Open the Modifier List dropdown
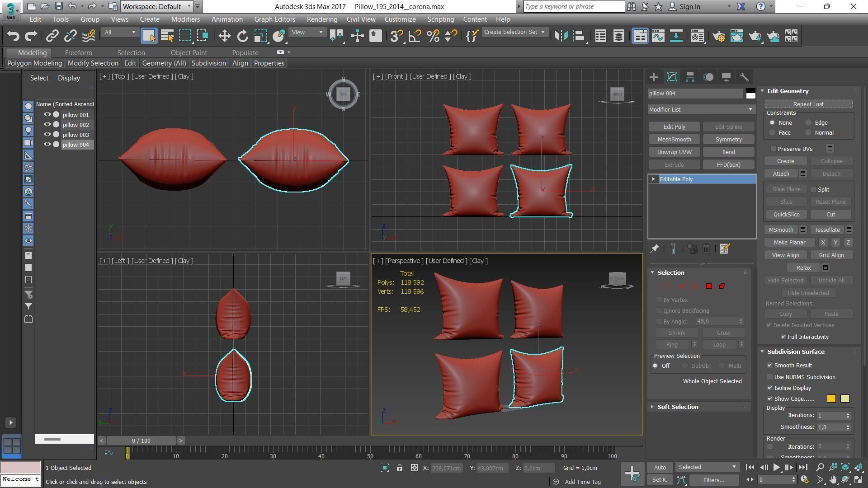Screen dimensions: 868x488 point(701,110)
